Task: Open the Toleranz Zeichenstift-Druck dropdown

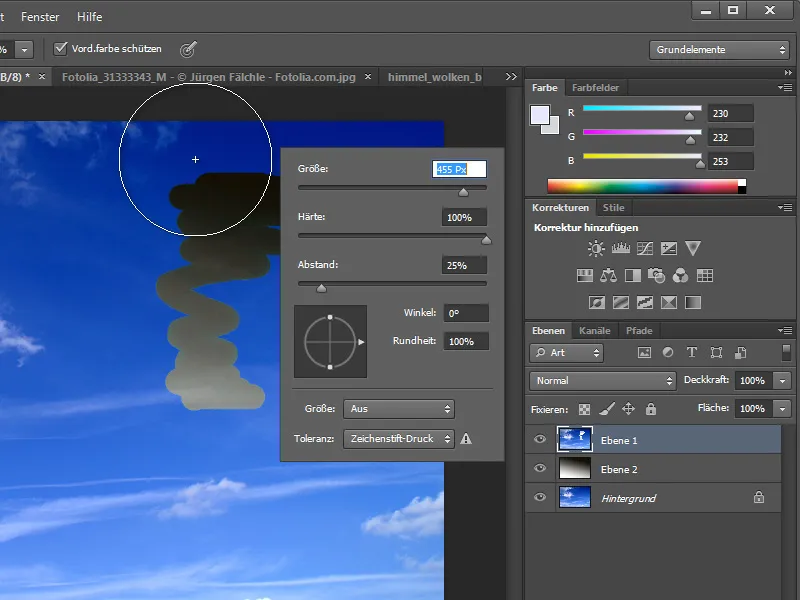Action: coord(398,439)
